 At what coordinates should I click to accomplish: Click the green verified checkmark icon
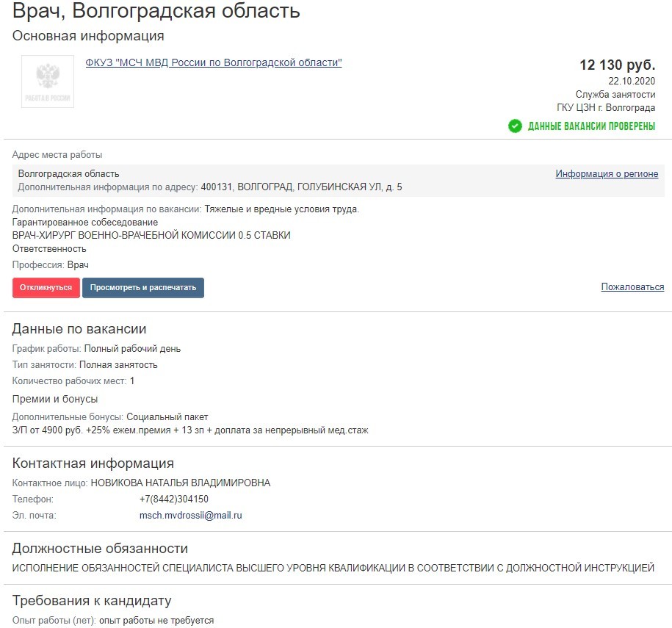tap(514, 126)
